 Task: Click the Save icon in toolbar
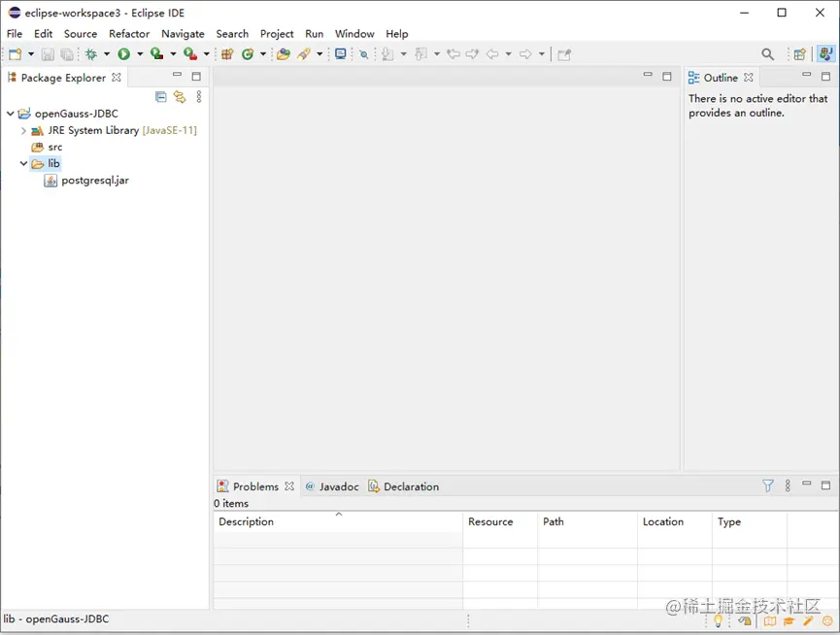click(48, 54)
